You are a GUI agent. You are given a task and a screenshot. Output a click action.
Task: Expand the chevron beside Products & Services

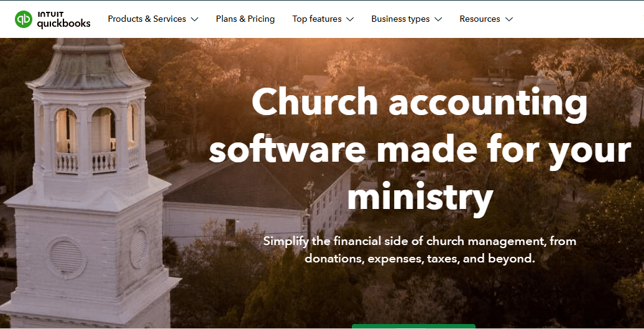tap(195, 19)
